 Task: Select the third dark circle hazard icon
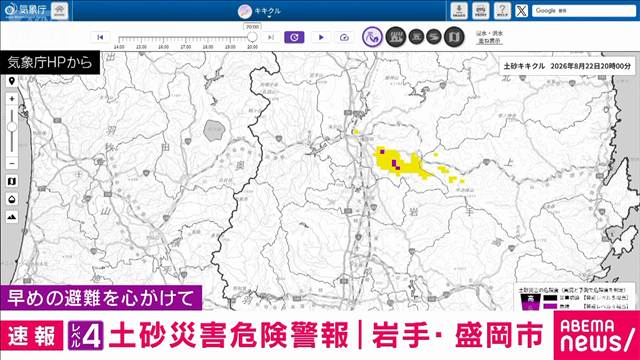[416, 37]
